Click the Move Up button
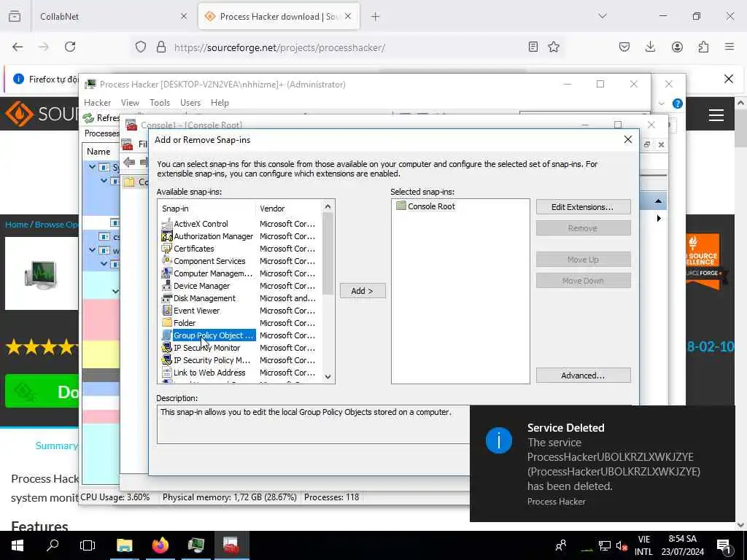Screen dimensions: 747x560 (583, 260)
